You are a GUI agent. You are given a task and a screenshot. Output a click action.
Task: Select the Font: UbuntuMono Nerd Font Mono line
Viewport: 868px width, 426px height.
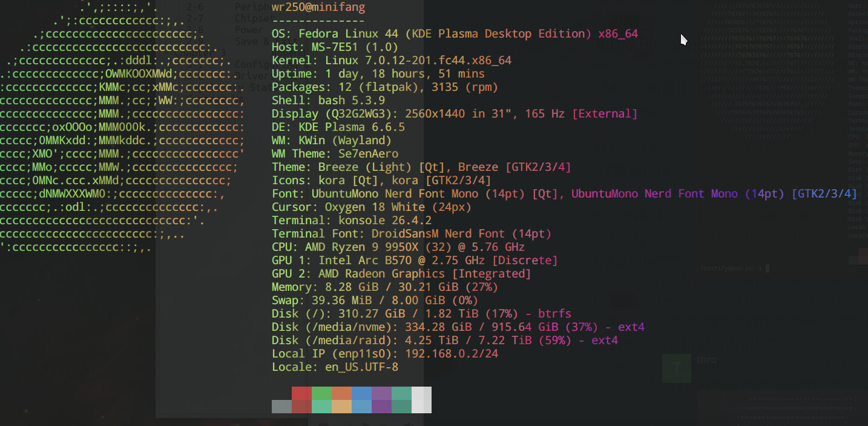[x=565, y=194]
